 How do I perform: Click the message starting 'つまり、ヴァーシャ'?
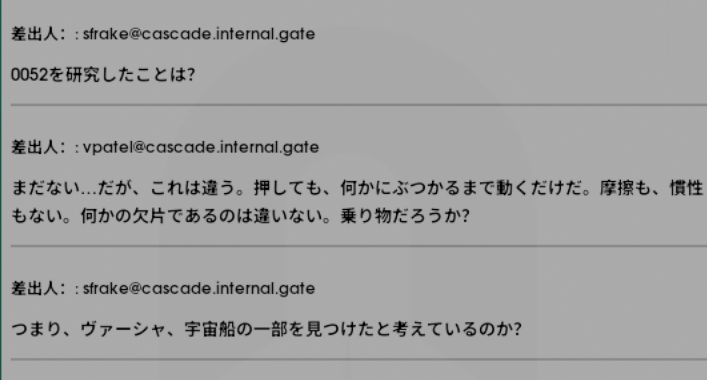[x=266, y=329]
